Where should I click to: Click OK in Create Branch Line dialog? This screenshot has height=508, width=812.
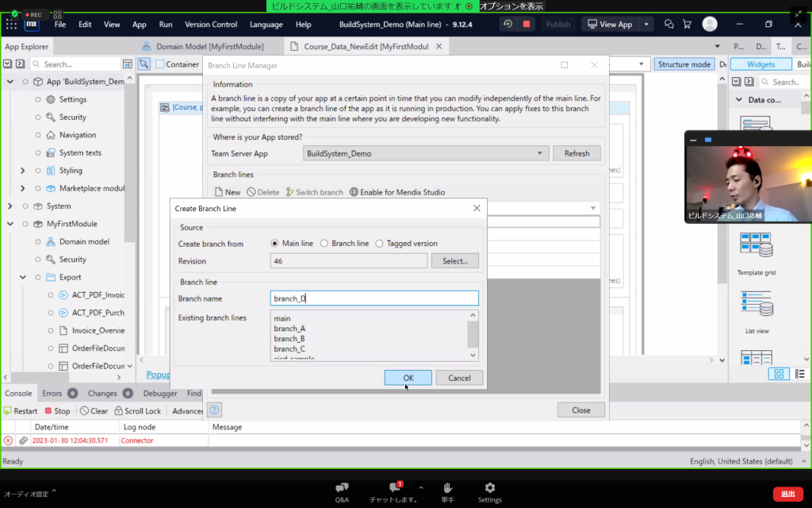tap(408, 378)
